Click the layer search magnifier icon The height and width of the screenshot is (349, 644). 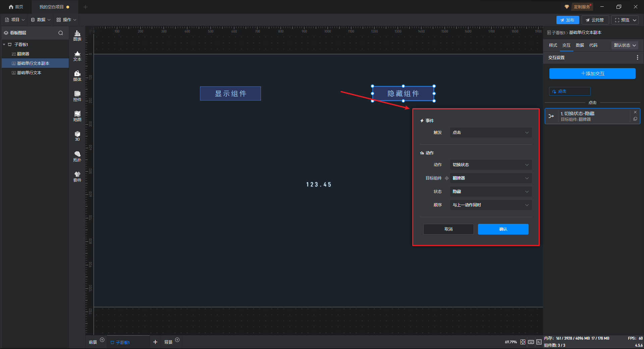61,33
